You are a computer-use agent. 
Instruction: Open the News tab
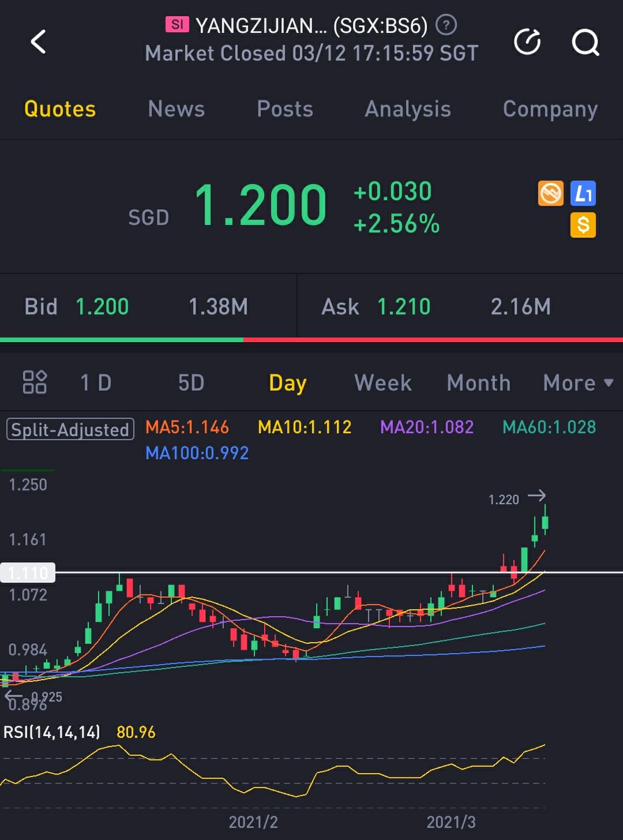point(176,109)
